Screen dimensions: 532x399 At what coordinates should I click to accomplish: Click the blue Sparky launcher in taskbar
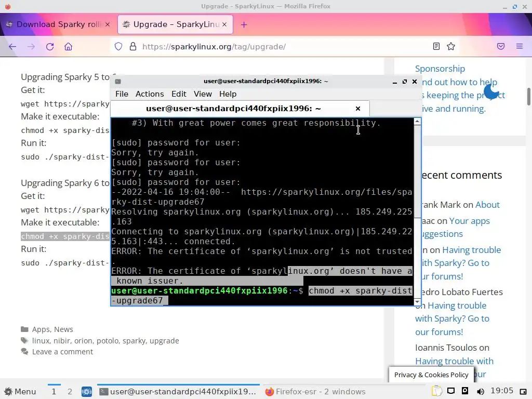87,392
